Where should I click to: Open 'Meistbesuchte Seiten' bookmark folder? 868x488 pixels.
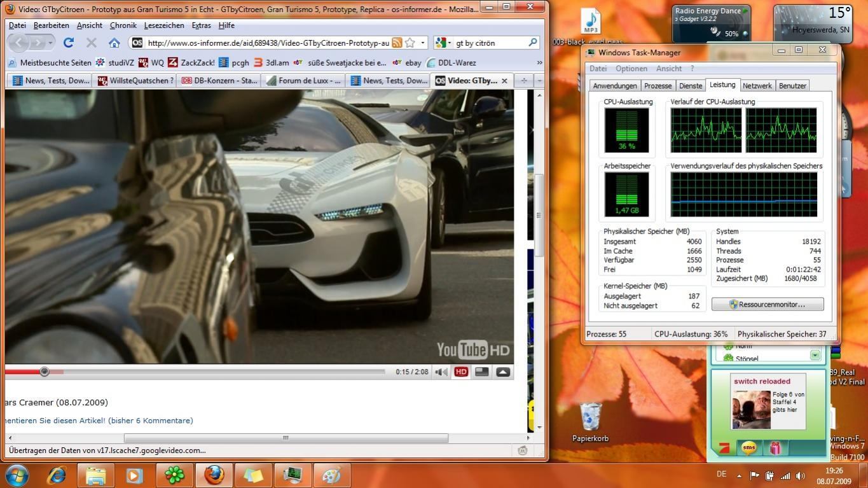pos(50,62)
